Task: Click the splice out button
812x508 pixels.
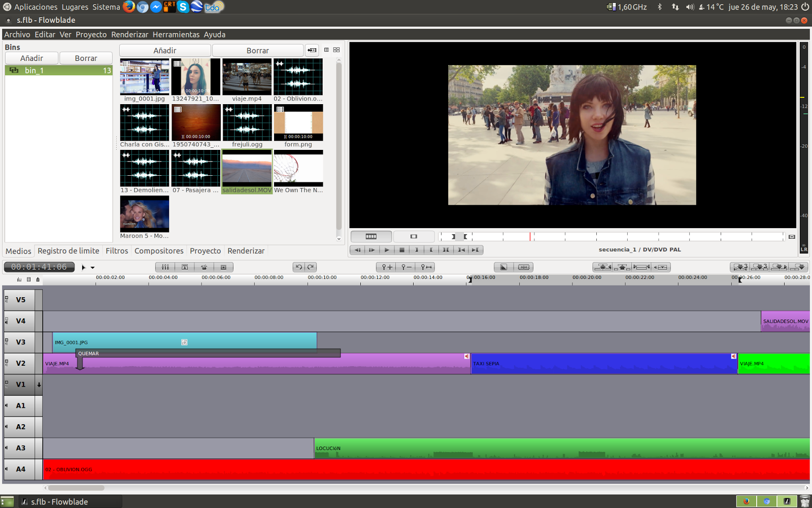Action: [602, 267]
